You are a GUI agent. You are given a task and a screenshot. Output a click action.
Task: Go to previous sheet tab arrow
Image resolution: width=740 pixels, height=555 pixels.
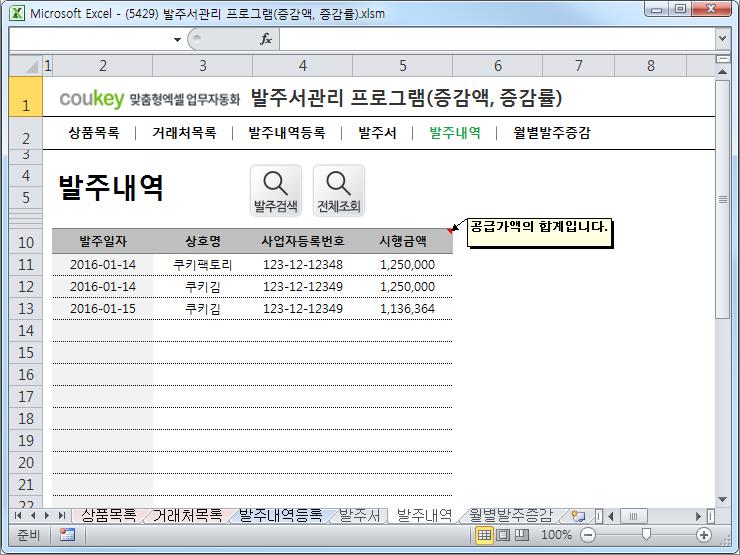[x=33, y=515]
